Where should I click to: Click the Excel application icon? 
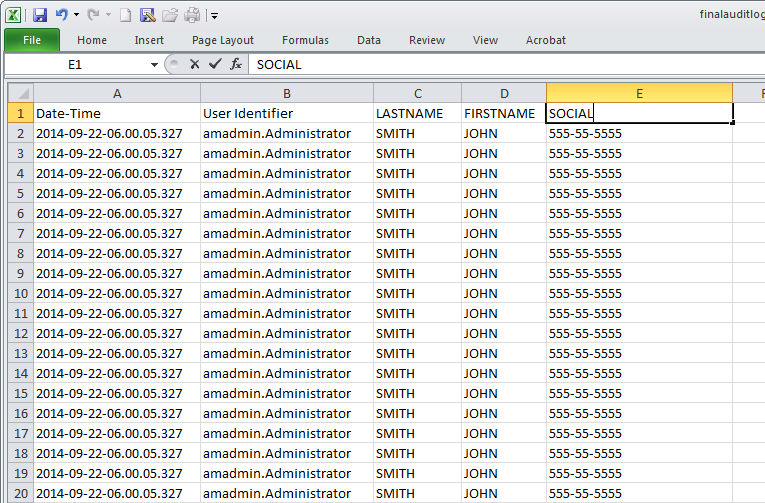[13, 15]
